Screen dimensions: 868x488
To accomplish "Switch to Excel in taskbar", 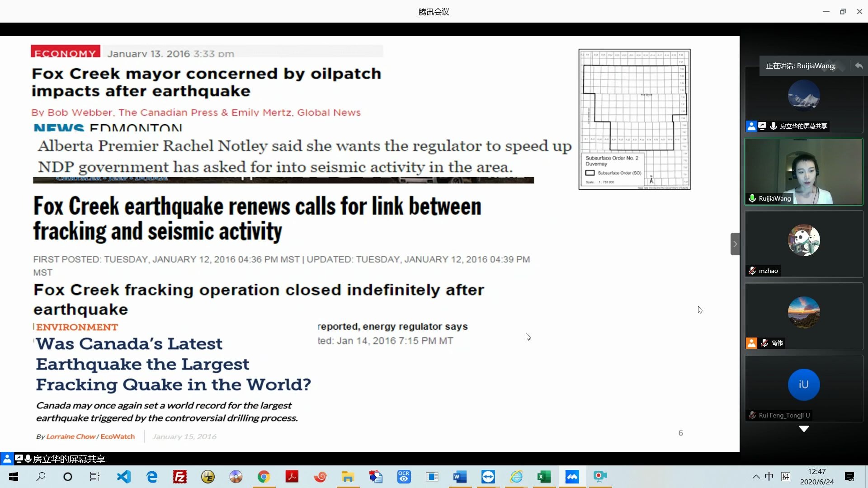I will pyautogui.click(x=544, y=477).
